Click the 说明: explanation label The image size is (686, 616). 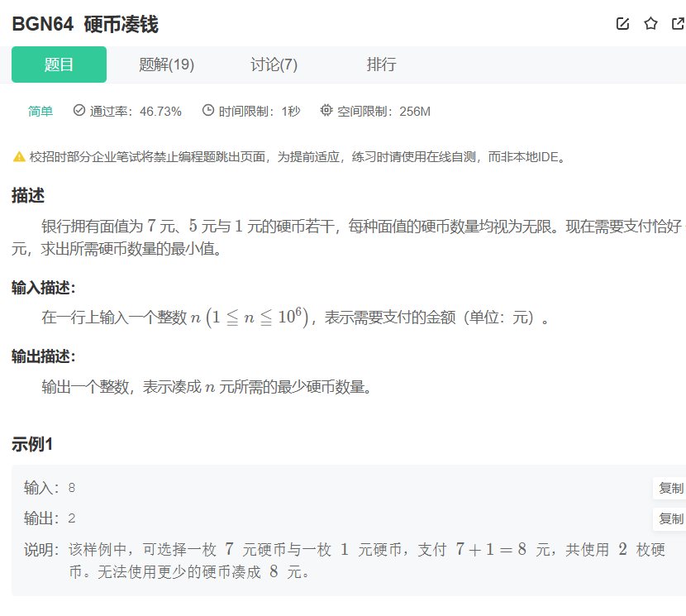(x=41, y=550)
